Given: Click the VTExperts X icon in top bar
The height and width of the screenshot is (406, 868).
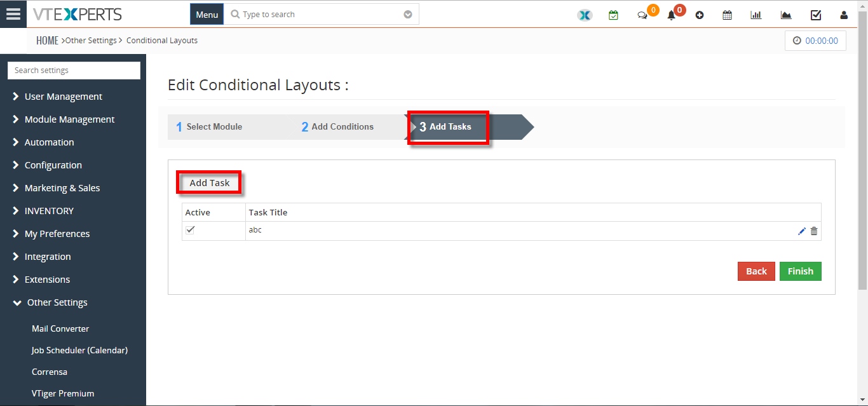Looking at the screenshot, I should (x=585, y=15).
